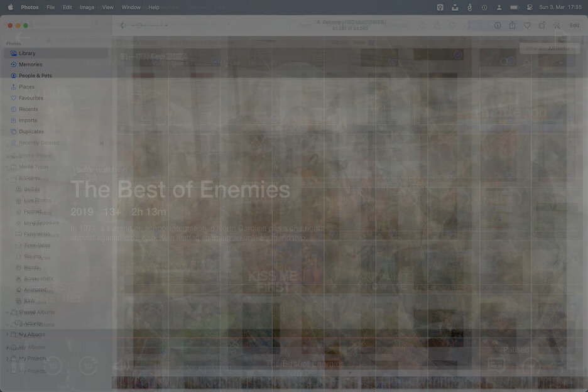
Task: Open the File menu
Action: pos(50,7)
